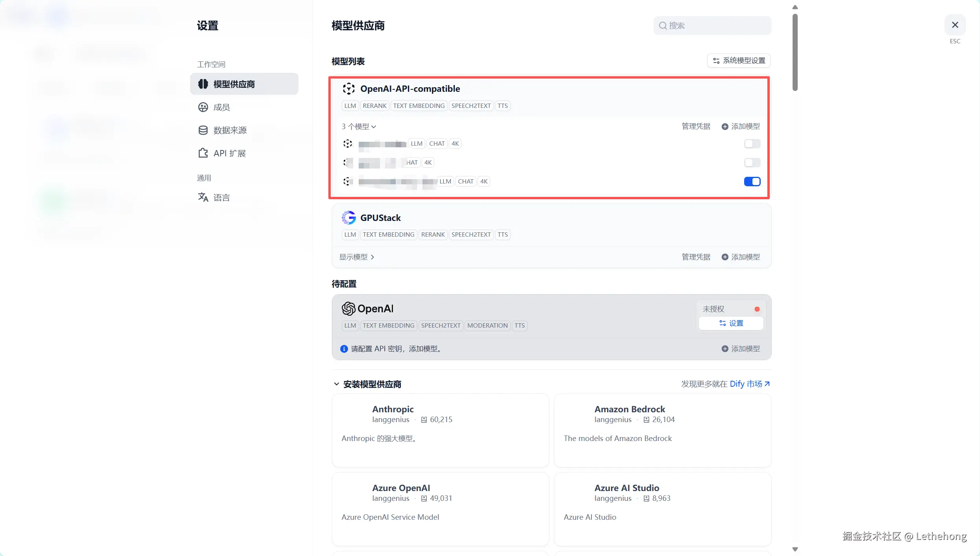Enable the first model's toggle switch
980x556 pixels.
752,144
